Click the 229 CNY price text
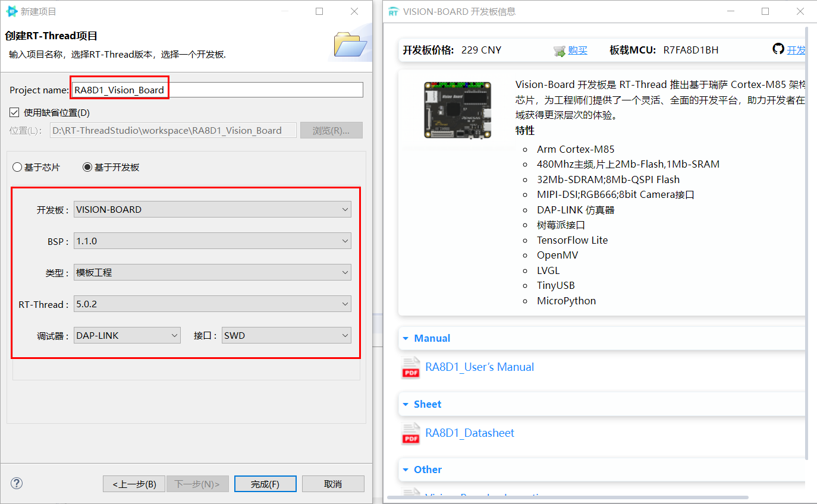Screen dimensions: 817x504 pyautogui.click(x=481, y=50)
